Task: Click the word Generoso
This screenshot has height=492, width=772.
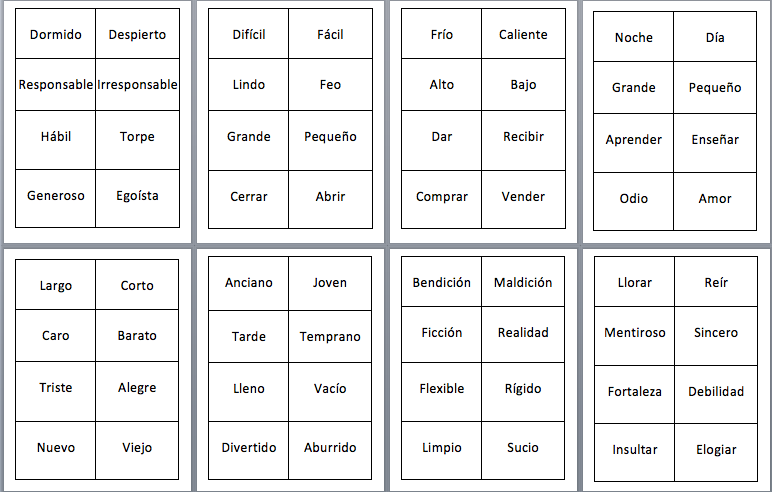Action: (56, 196)
